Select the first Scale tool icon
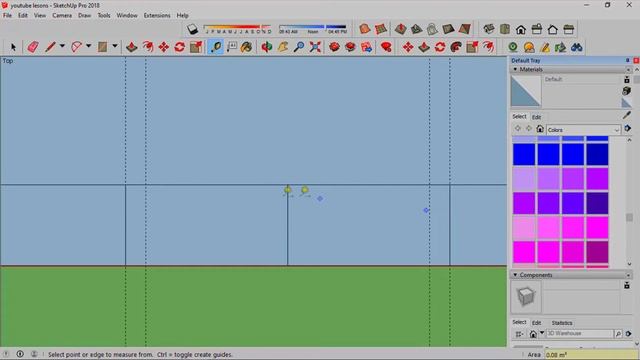The height and width of the screenshot is (360, 640). click(196, 47)
